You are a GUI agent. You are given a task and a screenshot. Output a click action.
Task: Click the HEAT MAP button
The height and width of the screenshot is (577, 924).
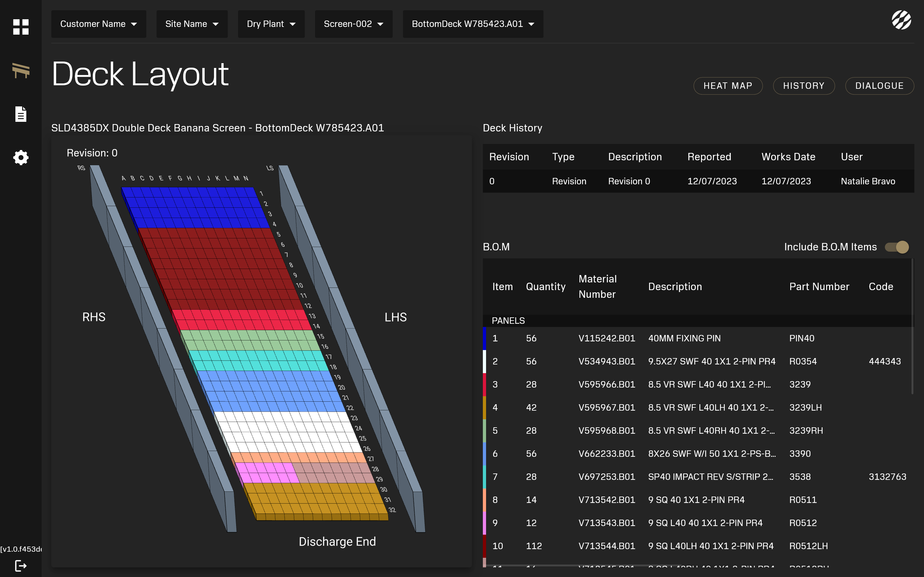click(728, 86)
